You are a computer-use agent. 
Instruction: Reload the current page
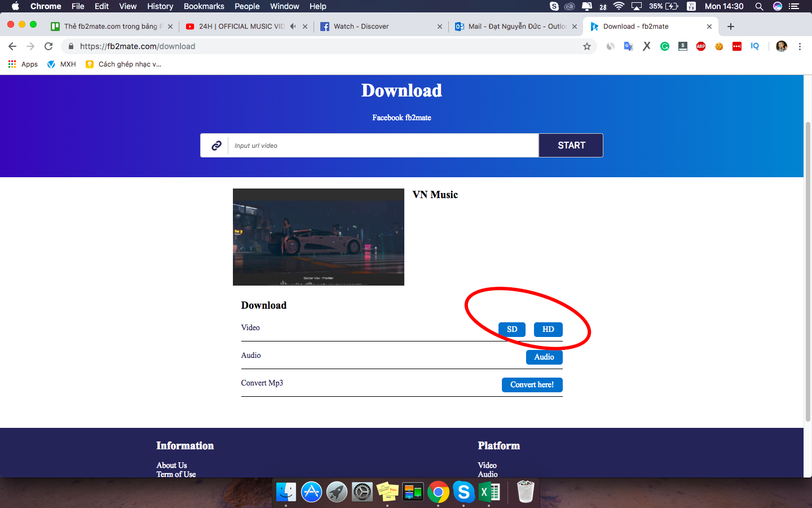click(48, 46)
